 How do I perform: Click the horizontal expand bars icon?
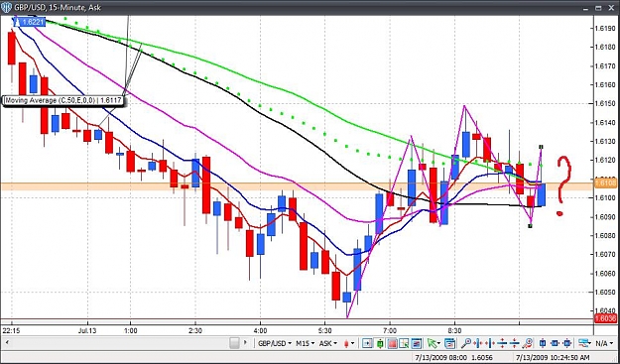pos(478,343)
